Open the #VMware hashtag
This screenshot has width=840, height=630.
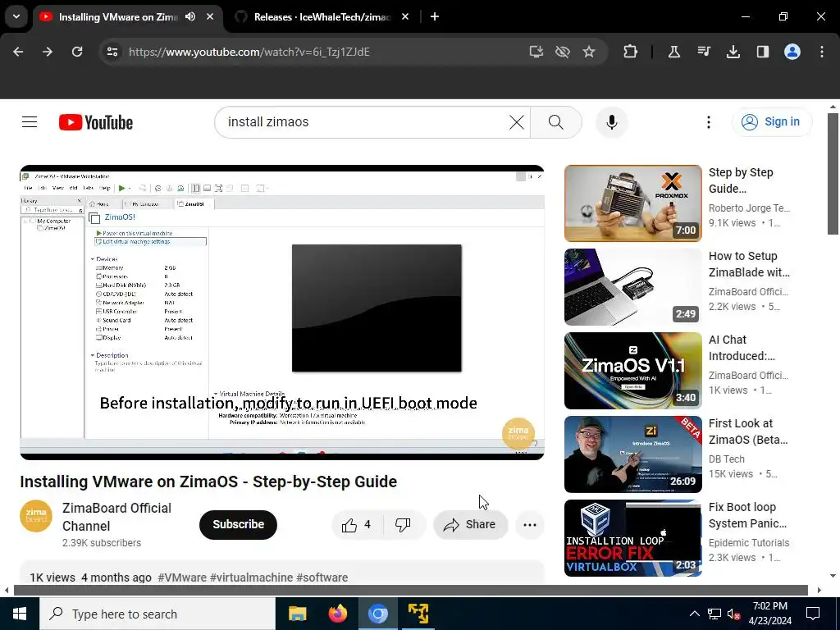tap(182, 577)
